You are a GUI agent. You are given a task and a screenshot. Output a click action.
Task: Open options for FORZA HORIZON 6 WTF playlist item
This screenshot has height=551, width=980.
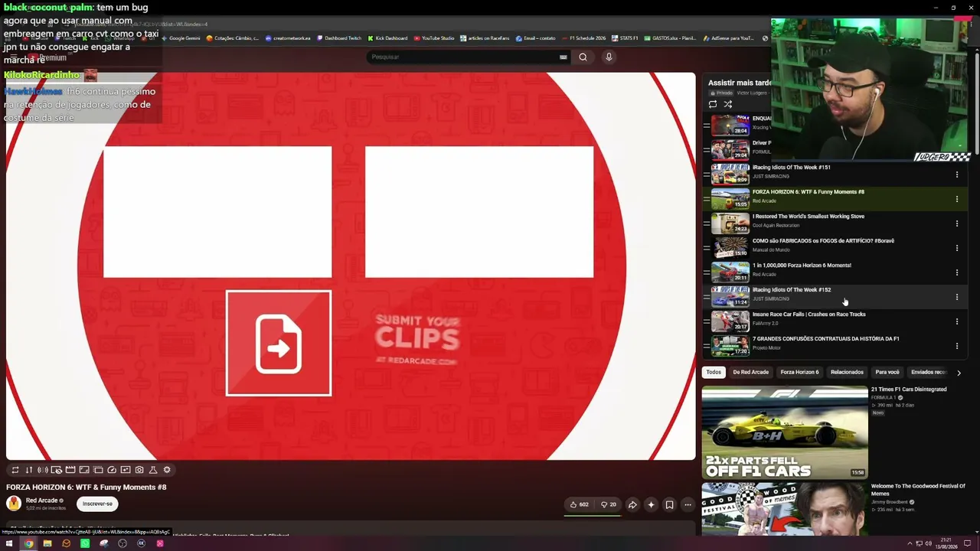pyautogui.click(x=956, y=199)
